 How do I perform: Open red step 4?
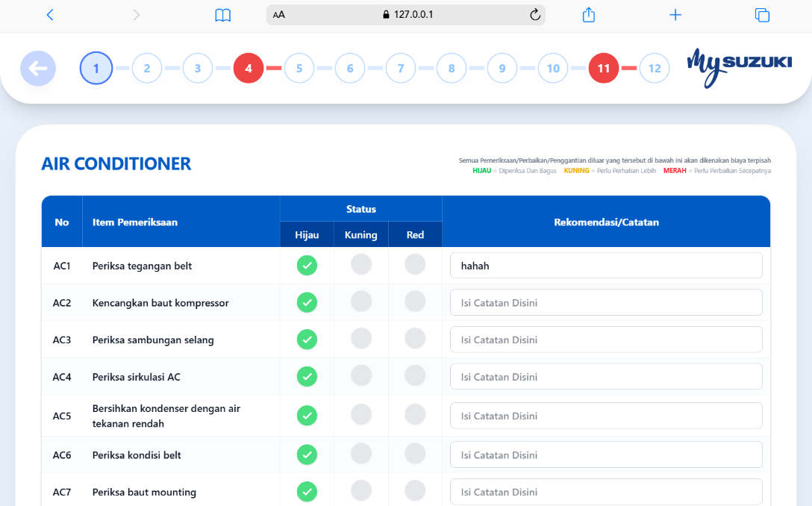[249, 69]
